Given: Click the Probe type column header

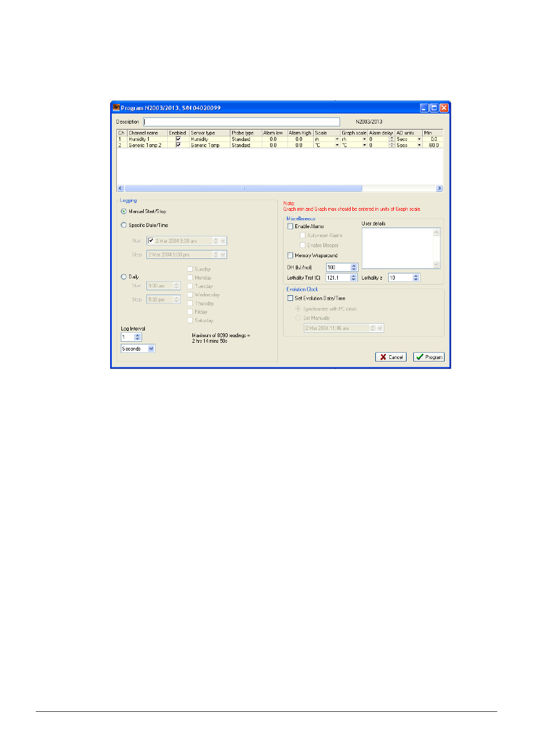Looking at the screenshot, I should pyautogui.click(x=246, y=133).
